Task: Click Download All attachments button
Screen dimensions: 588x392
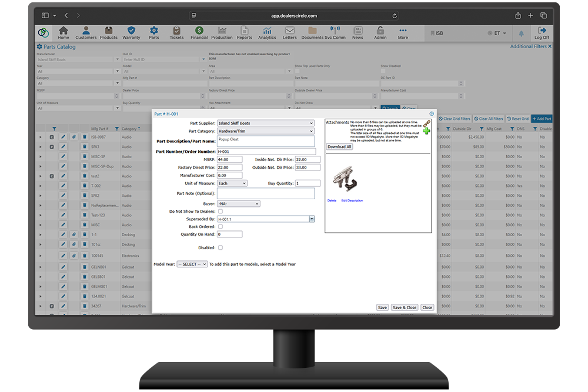Action: [x=339, y=147]
